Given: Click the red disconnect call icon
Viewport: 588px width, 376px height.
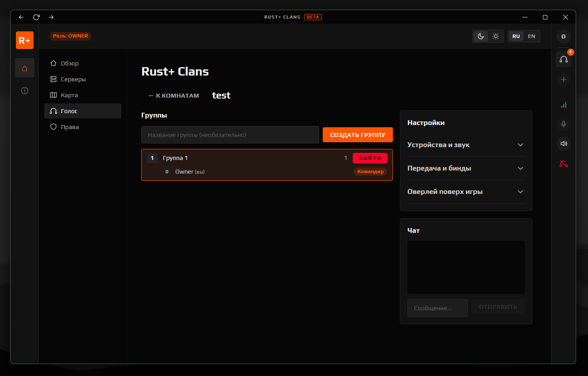Looking at the screenshot, I should click(563, 164).
